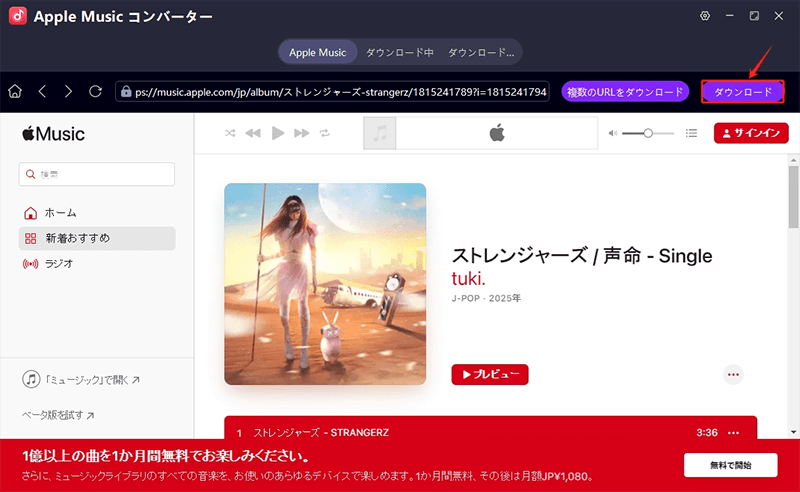Open more options for ストレンジャーズ - STRANGERZ track
Screen dimensions: 800x492
733,433
